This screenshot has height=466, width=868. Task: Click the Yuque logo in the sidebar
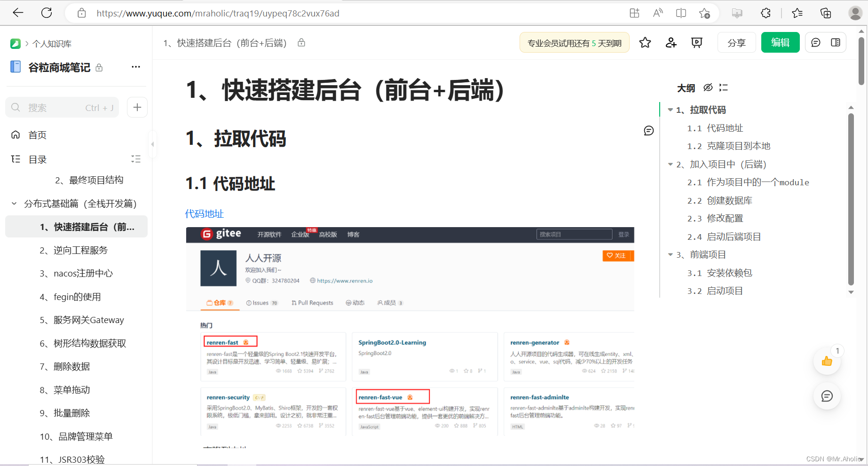16,43
